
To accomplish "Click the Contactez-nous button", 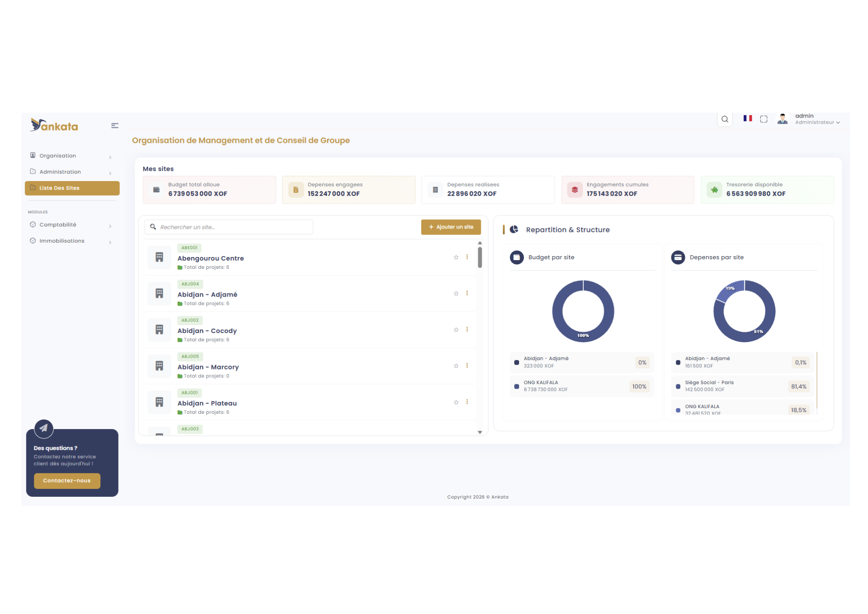I will pos(67,480).
